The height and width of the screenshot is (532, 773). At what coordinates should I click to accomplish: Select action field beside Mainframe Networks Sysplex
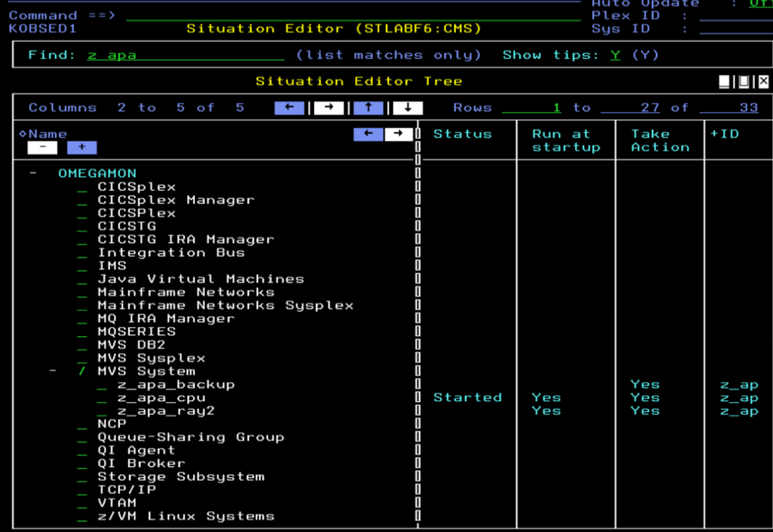tap(82, 305)
